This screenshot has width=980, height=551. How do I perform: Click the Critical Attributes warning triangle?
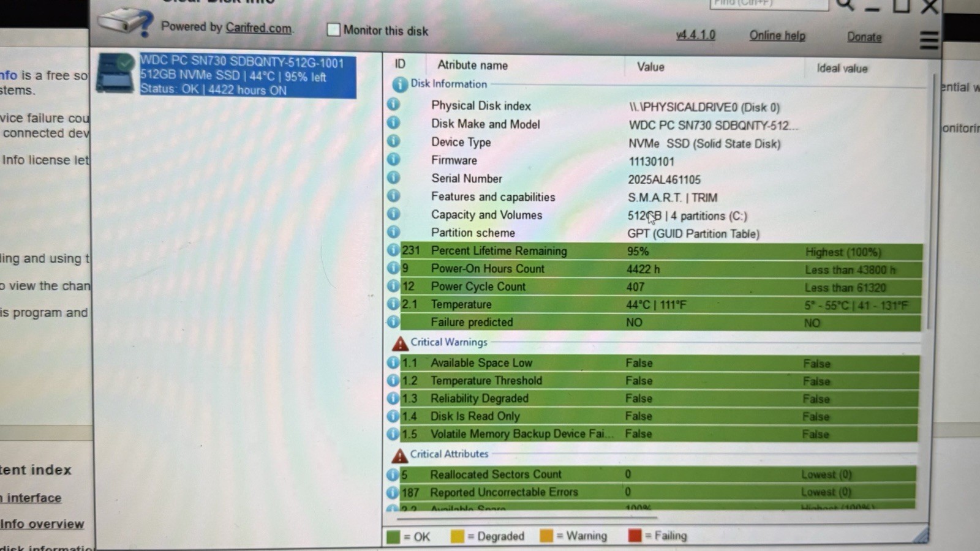point(399,455)
